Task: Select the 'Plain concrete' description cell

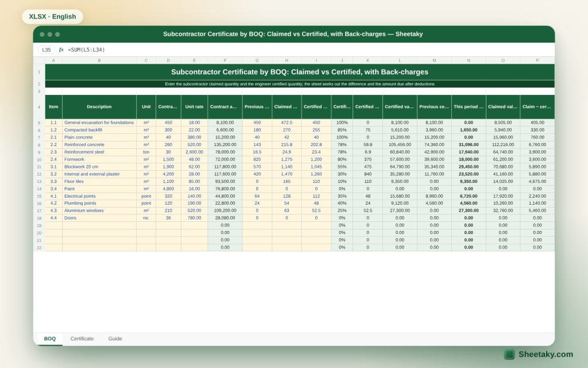Action: click(x=99, y=137)
